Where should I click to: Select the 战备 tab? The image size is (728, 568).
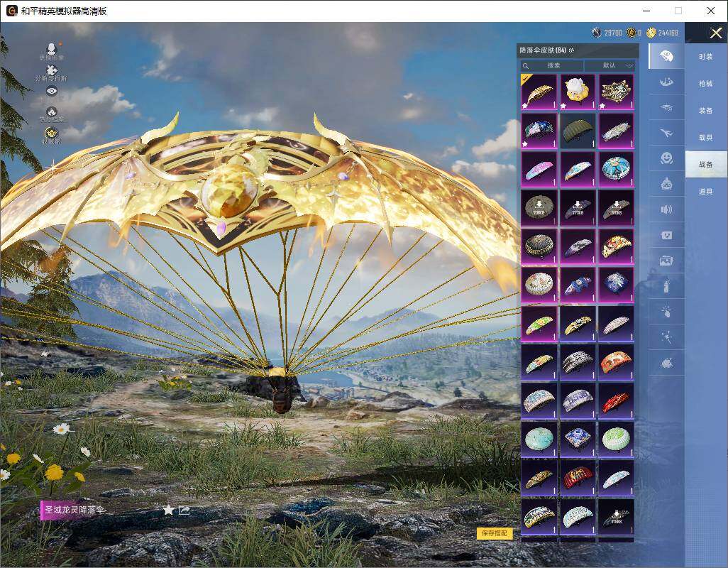(706, 165)
